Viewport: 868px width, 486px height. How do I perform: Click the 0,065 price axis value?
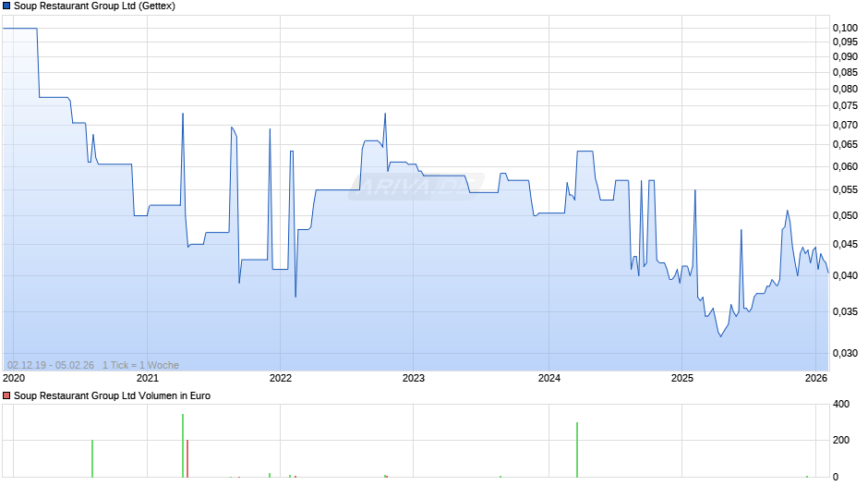845,145
